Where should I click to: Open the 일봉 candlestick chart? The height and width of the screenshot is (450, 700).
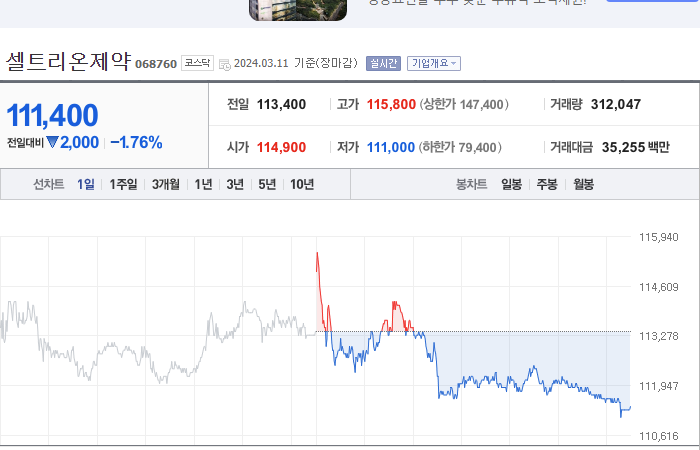point(512,184)
